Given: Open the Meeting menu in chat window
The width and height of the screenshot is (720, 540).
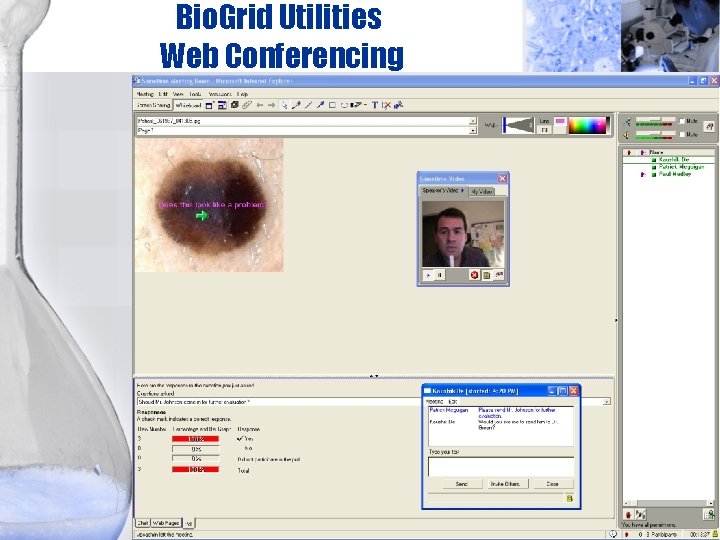Looking at the screenshot, I should (x=434, y=402).
